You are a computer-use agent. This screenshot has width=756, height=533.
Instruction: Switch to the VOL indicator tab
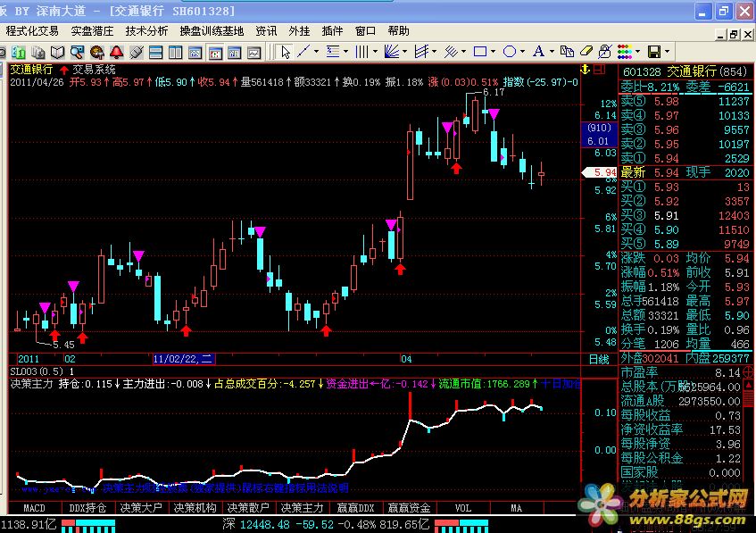(x=463, y=508)
